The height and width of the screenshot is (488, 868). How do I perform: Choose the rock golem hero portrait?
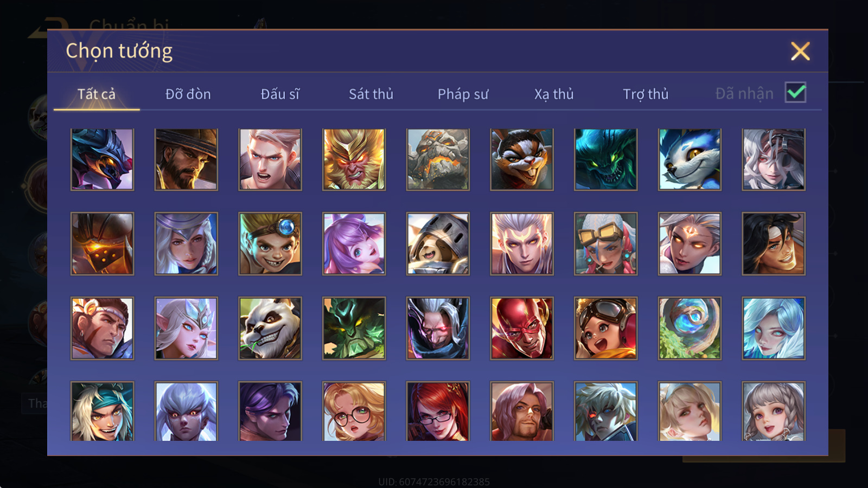(x=438, y=159)
